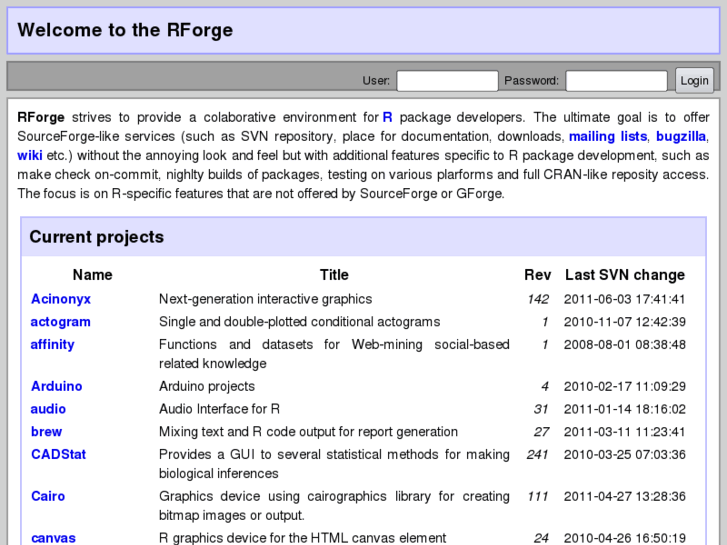Viewport: 727px width, 545px height.
Task: Open the CADStat project link
Action: (x=58, y=455)
